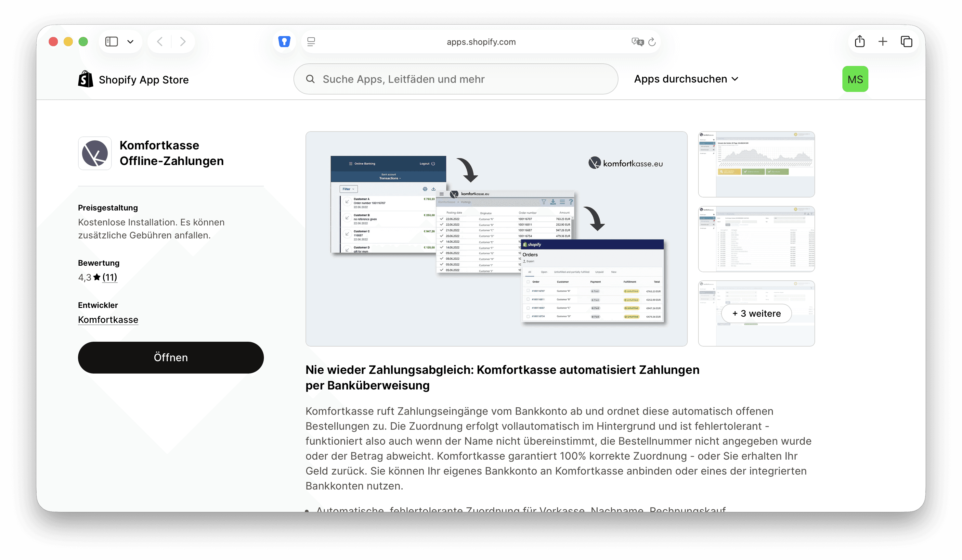Click the 'Entwickler' heading
Viewport: 962px width, 560px height.
(x=98, y=305)
